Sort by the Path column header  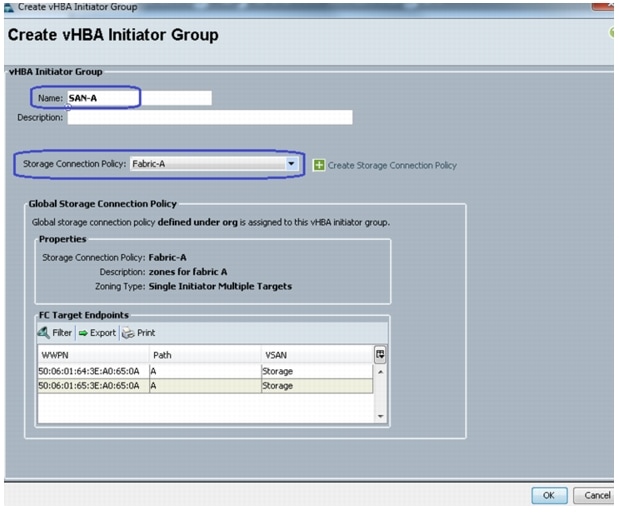205,355
